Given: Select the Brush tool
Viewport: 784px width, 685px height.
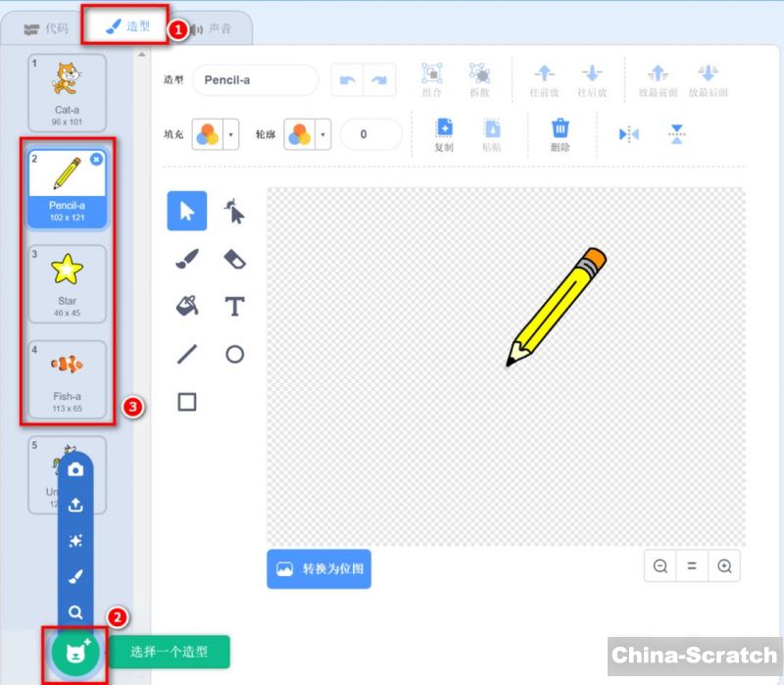Looking at the screenshot, I should tap(187, 259).
